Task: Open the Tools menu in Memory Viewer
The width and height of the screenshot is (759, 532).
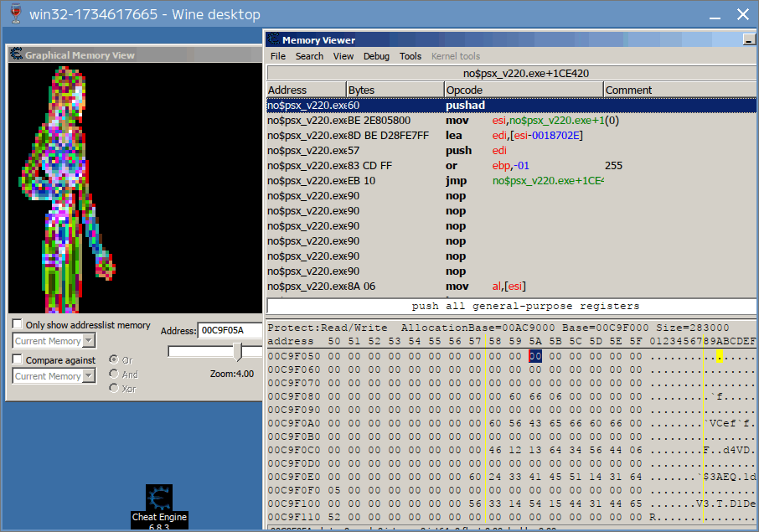Action: pos(410,56)
